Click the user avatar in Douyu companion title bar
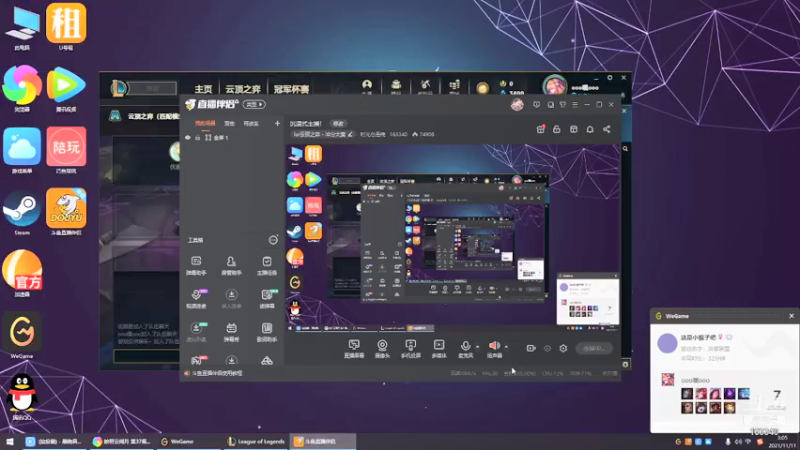The height and width of the screenshot is (450, 800). (x=517, y=105)
